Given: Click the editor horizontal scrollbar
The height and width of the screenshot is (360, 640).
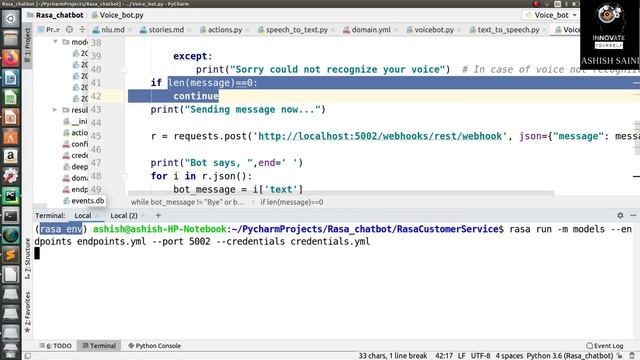Looking at the screenshot, I should click(341, 193).
